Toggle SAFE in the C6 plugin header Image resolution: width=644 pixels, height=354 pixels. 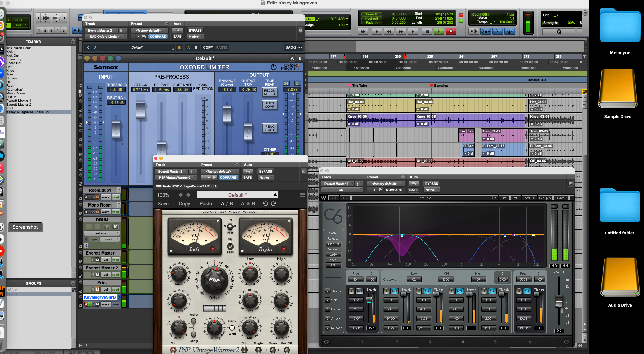point(414,190)
